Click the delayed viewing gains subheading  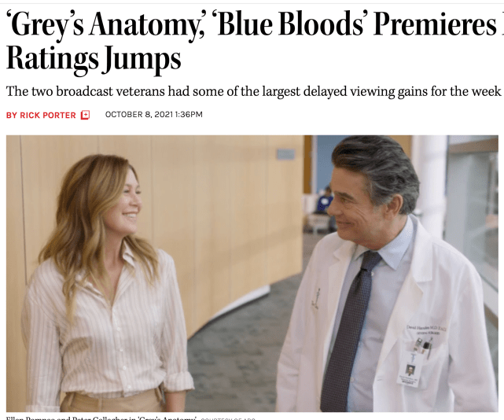click(252, 90)
